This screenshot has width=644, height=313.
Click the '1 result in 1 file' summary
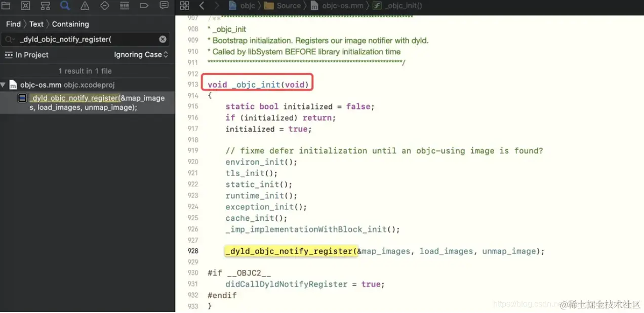tap(85, 71)
